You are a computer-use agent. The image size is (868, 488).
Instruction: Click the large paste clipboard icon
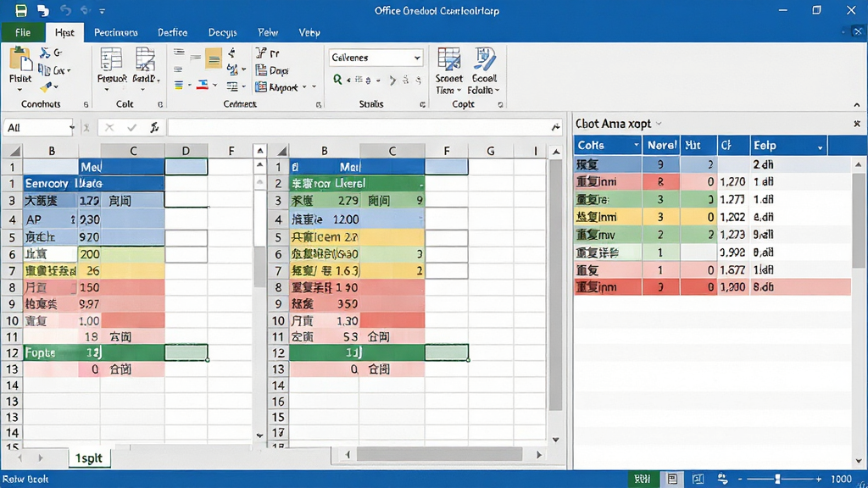coord(20,60)
